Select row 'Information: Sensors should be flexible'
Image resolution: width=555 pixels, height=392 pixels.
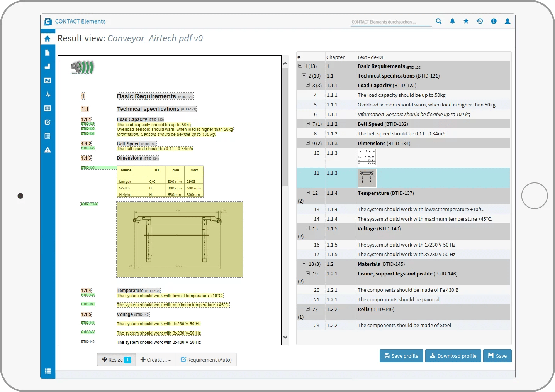point(403,114)
